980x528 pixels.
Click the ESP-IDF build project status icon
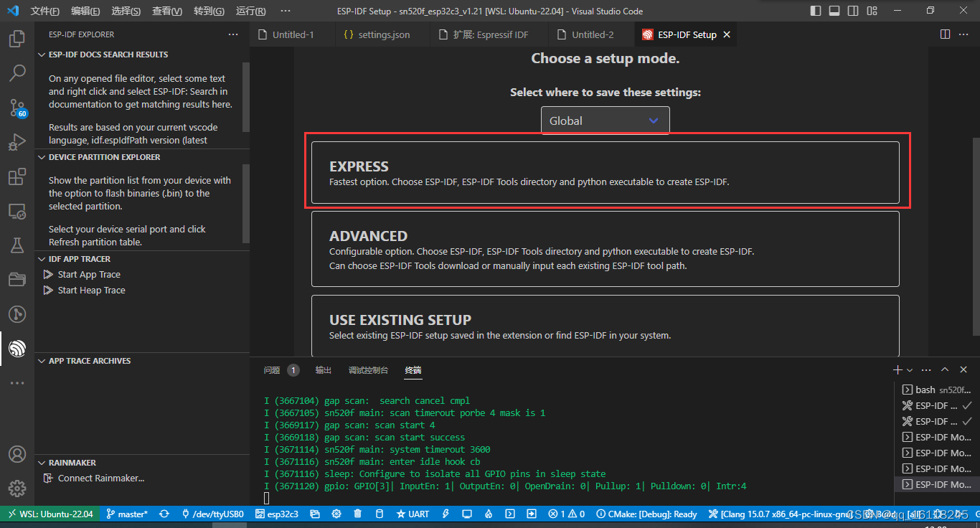[x=379, y=514]
